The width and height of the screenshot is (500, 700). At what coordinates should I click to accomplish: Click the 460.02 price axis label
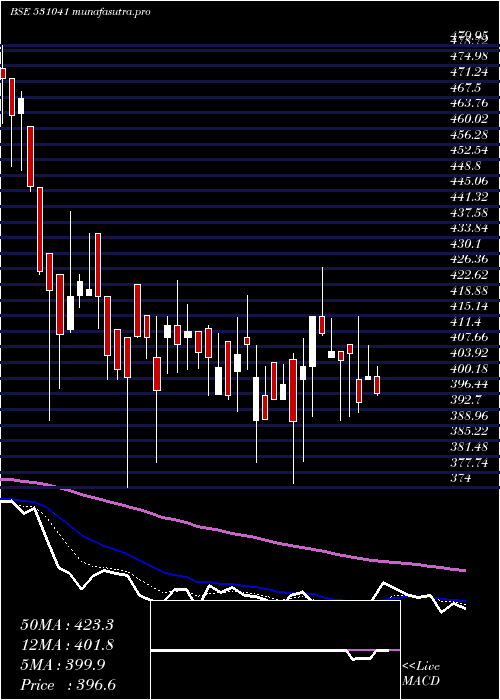click(x=469, y=119)
